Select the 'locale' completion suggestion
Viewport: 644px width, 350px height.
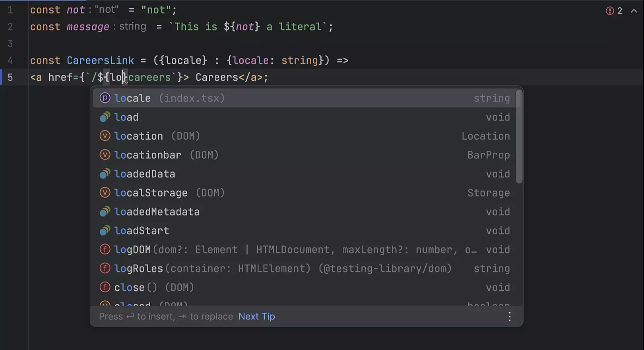132,98
